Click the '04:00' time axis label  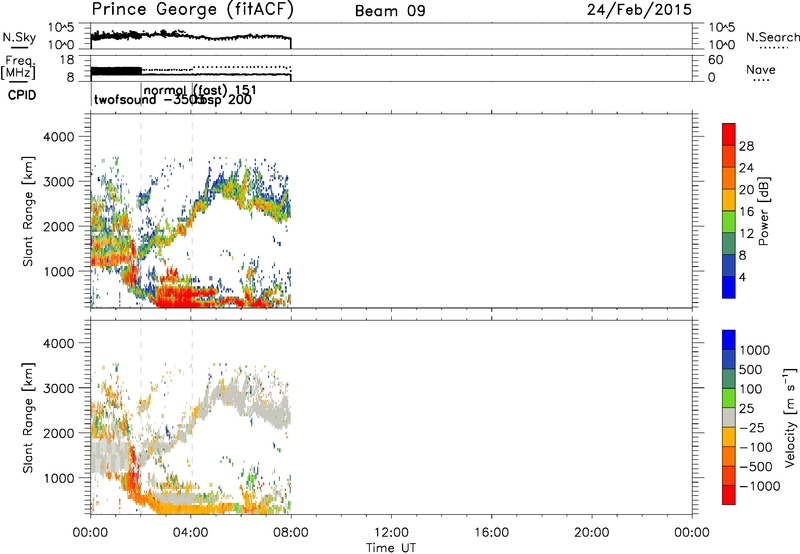coord(190,533)
